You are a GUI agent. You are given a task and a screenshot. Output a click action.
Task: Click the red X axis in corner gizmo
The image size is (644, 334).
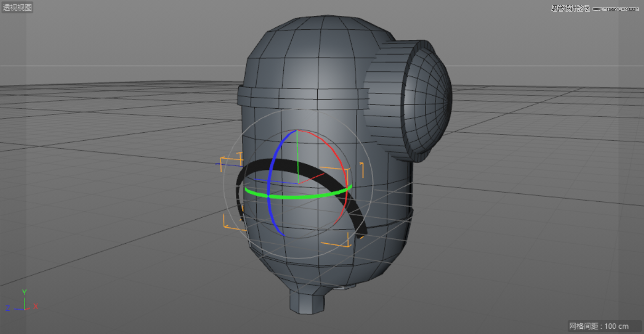click(33, 306)
